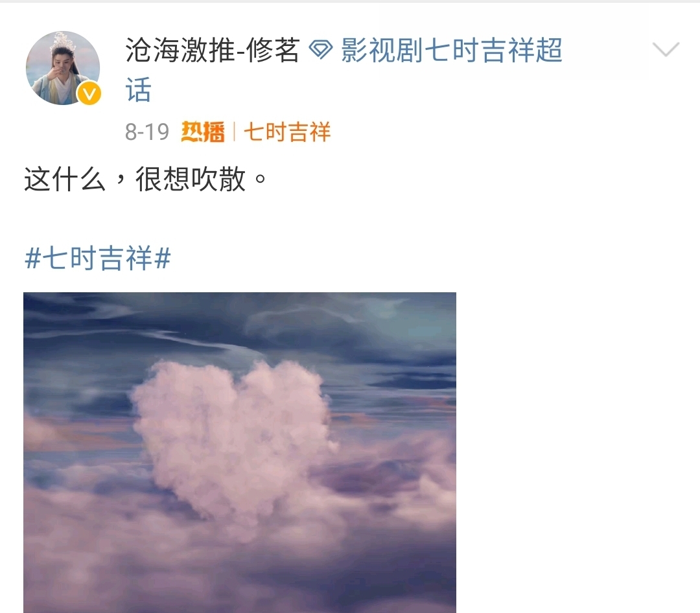This screenshot has height=613, width=700.
Task: View the posted cloud photo full size
Action: 240,452
